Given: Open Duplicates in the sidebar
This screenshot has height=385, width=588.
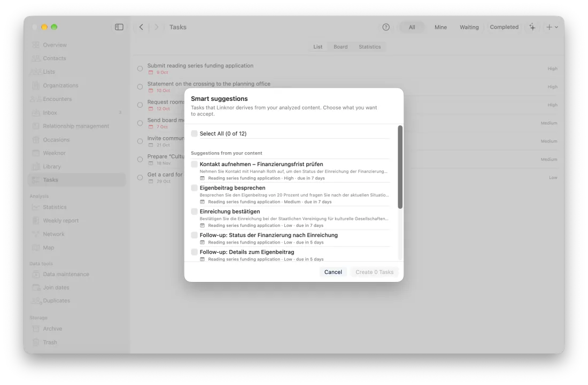Looking at the screenshot, I should [x=77, y=301].
